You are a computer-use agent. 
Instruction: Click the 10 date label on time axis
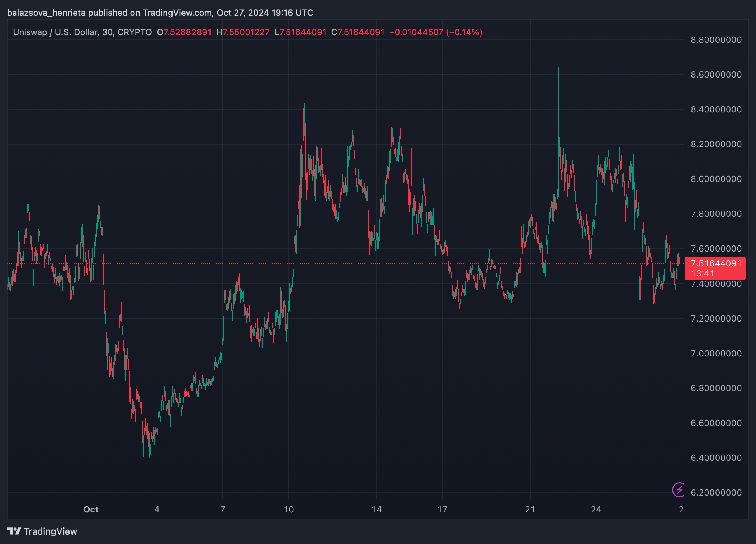(x=289, y=510)
